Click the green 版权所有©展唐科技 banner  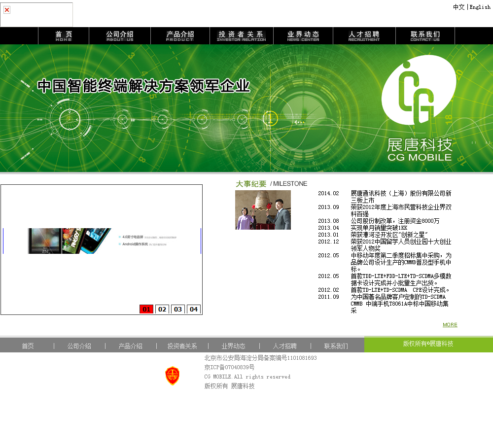coord(428,344)
